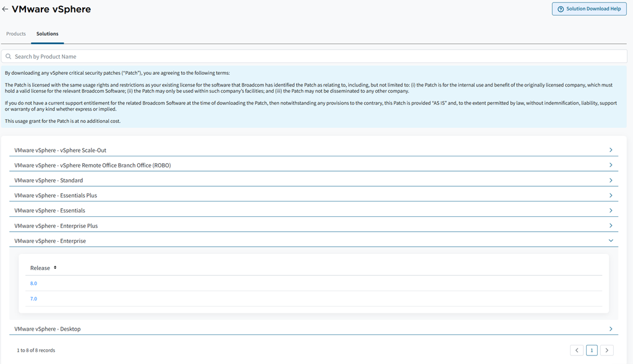Click 'vSphere Remote Office Branch Office (ROBO)' text
The height and width of the screenshot is (364, 633).
point(116,166)
